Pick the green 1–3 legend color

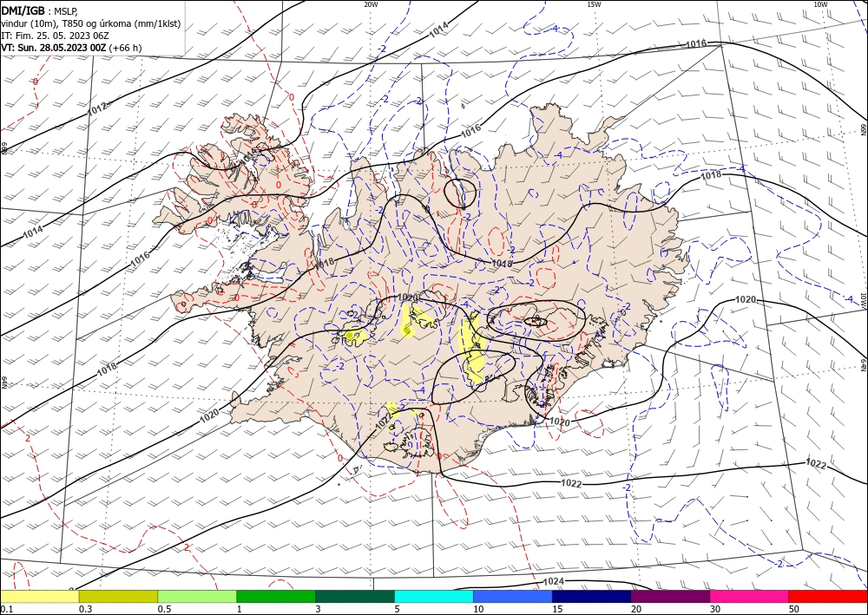(x=276, y=596)
